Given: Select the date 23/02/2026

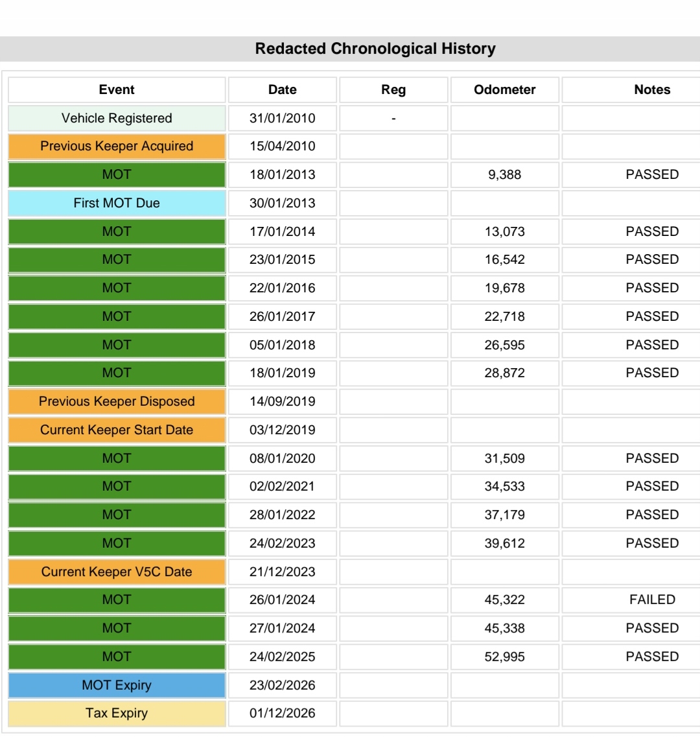Looking at the screenshot, I should [282, 685].
